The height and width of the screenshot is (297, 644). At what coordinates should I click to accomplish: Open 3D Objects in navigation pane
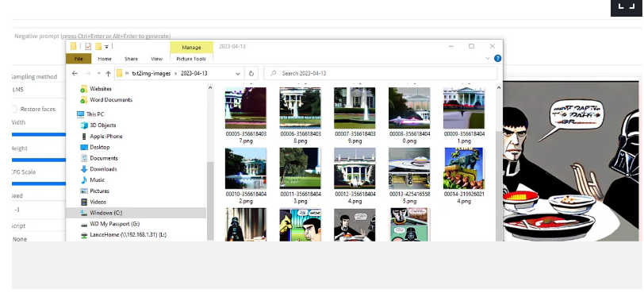click(102, 125)
